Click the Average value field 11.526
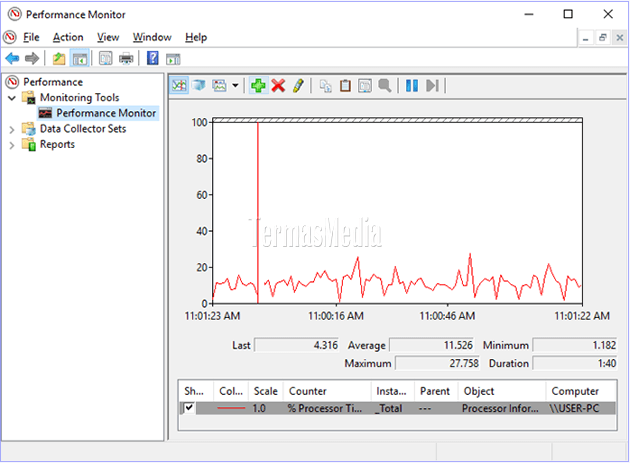The image size is (630, 463). [x=431, y=345]
